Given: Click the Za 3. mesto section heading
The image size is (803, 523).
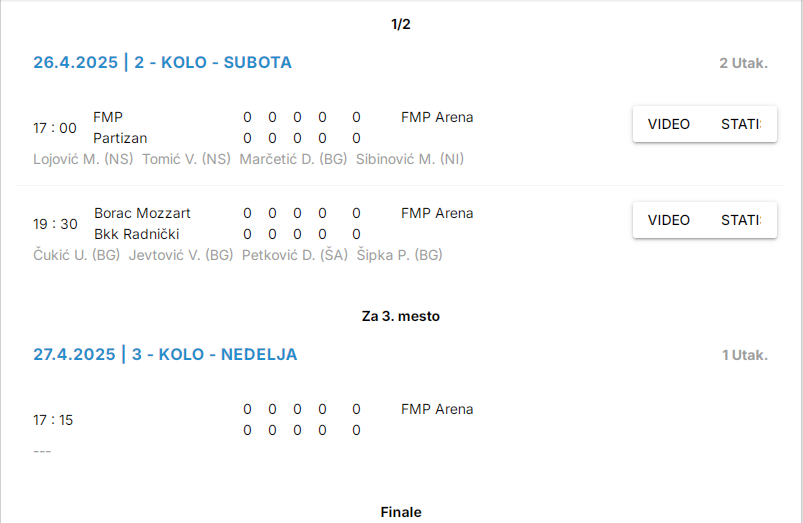Looking at the screenshot, I should [x=401, y=316].
